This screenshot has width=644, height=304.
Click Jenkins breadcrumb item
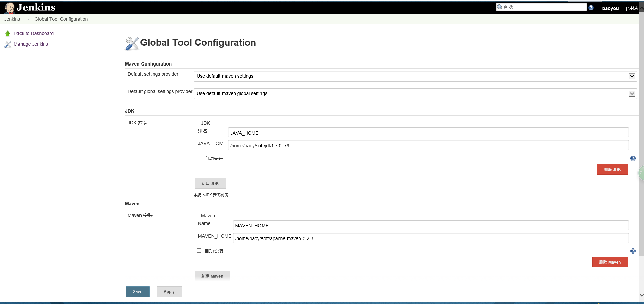click(x=12, y=19)
